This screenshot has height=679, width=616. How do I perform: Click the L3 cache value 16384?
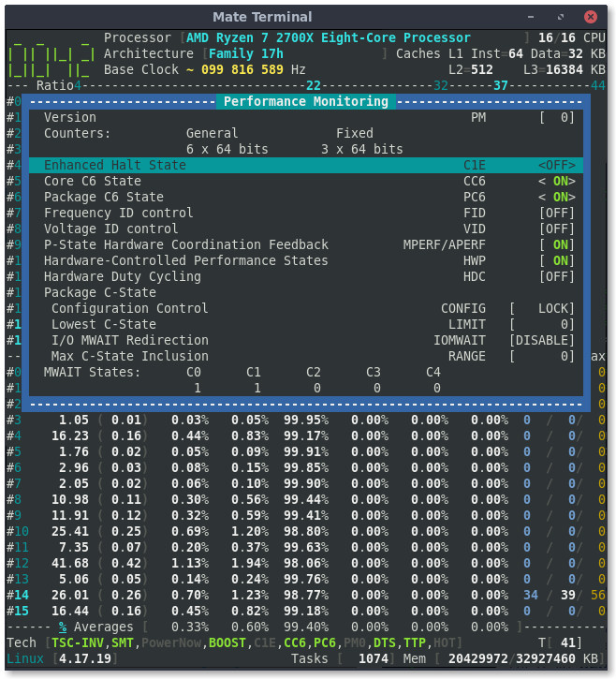click(565, 69)
